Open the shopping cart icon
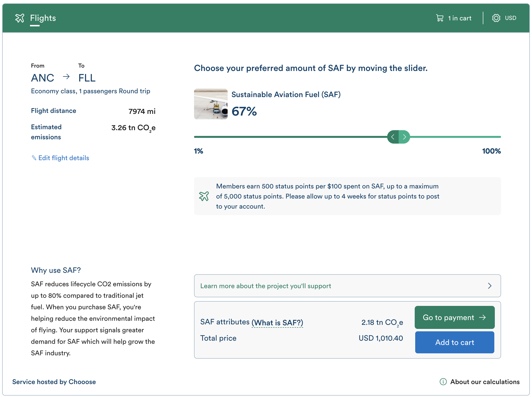The width and height of the screenshot is (532, 397). (440, 18)
